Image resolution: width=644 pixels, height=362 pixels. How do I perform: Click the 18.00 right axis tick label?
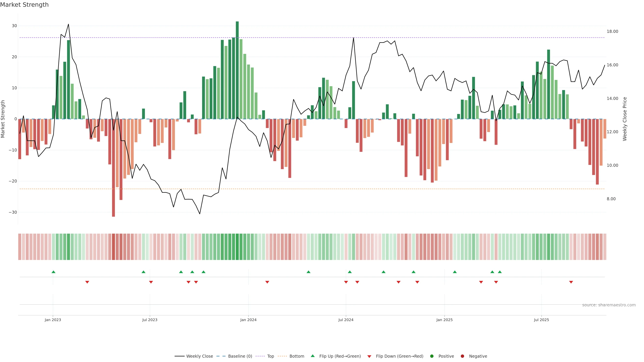[612, 32]
